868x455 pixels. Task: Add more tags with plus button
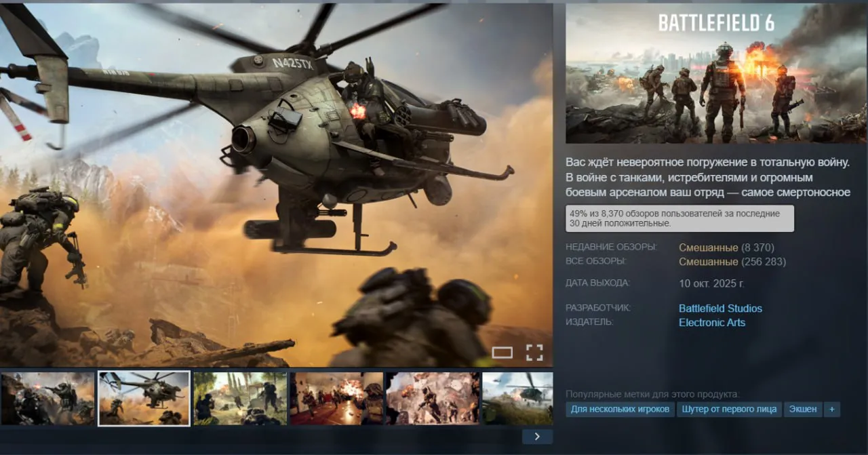click(832, 410)
